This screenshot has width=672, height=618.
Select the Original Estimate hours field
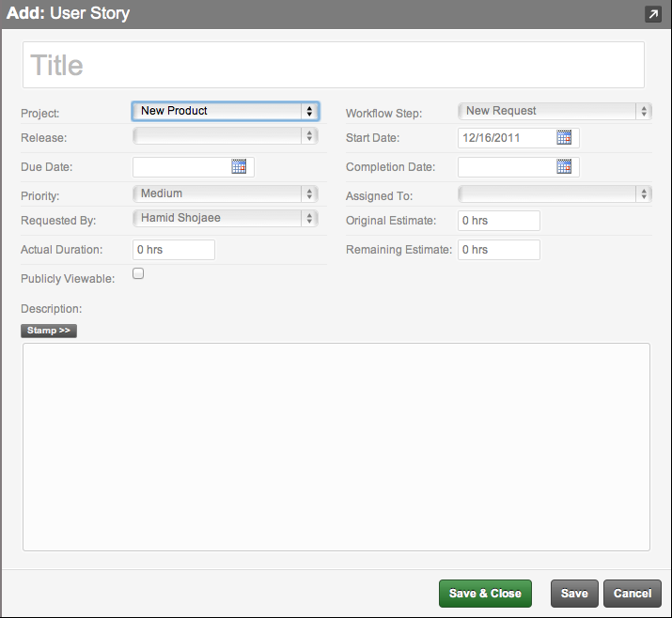(x=499, y=221)
